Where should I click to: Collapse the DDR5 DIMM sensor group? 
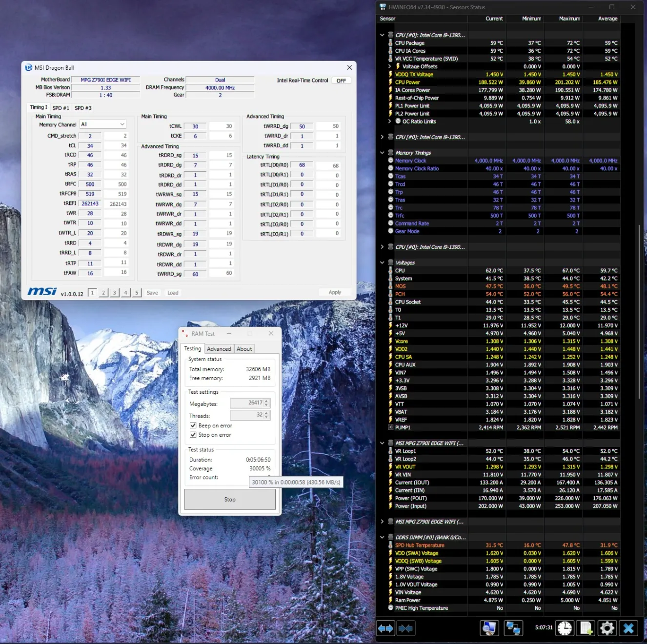pyautogui.click(x=382, y=537)
